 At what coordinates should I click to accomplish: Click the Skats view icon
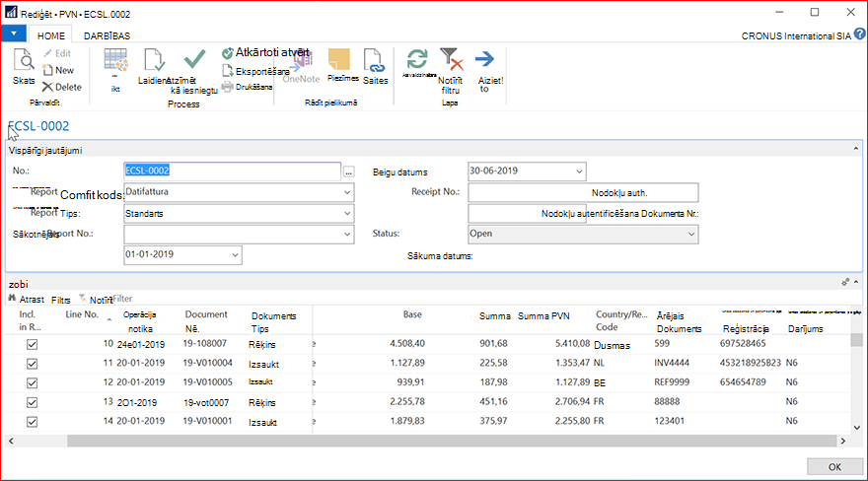24,61
